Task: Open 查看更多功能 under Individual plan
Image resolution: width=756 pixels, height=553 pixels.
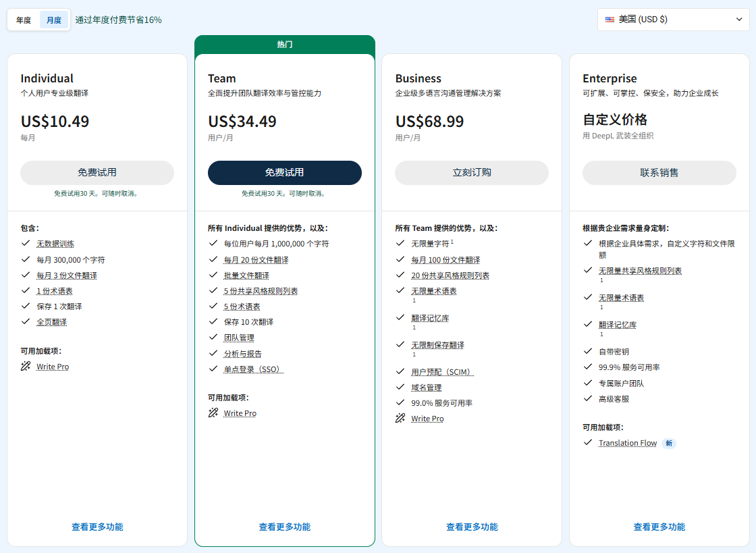Action: point(97,527)
